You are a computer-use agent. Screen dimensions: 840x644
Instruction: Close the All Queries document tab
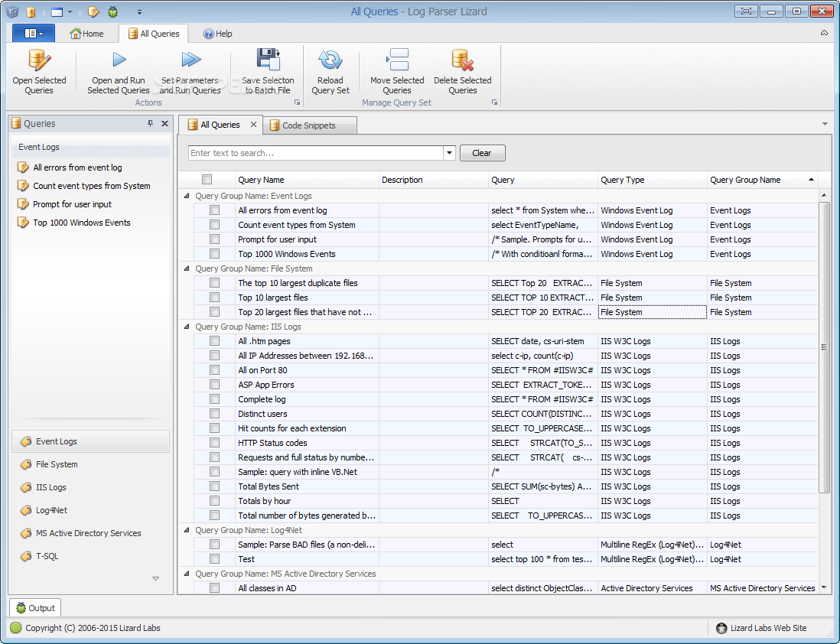[x=253, y=125]
